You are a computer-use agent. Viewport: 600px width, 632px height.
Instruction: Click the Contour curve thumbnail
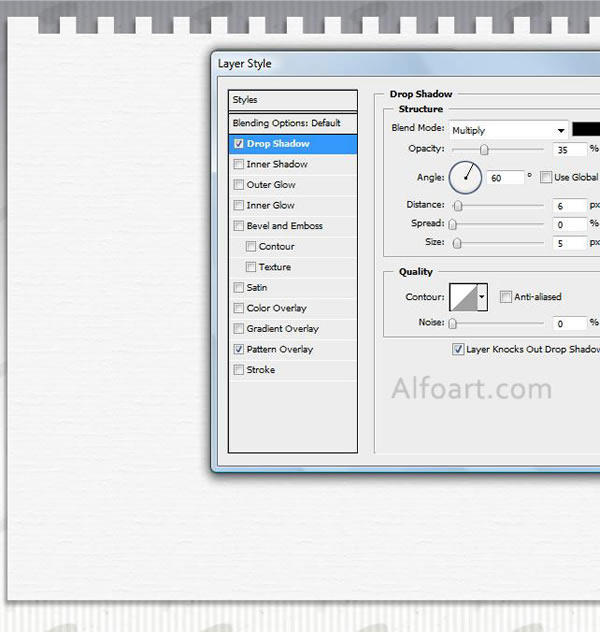(464, 297)
